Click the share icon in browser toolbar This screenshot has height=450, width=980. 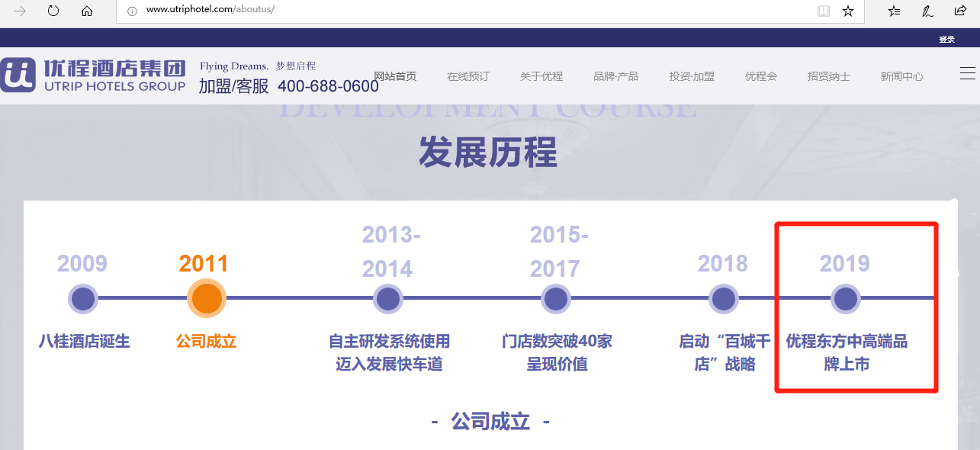(x=960, y=11)
